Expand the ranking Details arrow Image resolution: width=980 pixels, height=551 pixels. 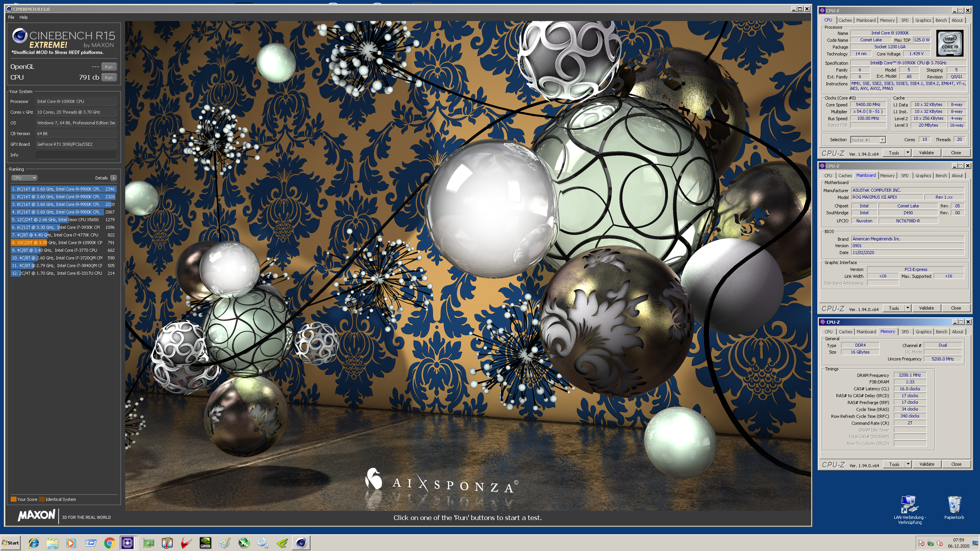click(114, 178)
